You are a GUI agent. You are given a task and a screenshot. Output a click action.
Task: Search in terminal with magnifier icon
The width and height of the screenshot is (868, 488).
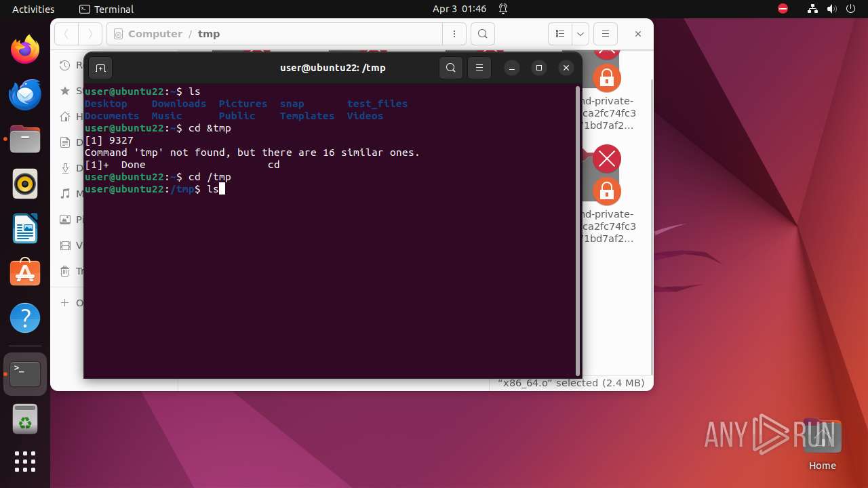(x=451, y=68)
